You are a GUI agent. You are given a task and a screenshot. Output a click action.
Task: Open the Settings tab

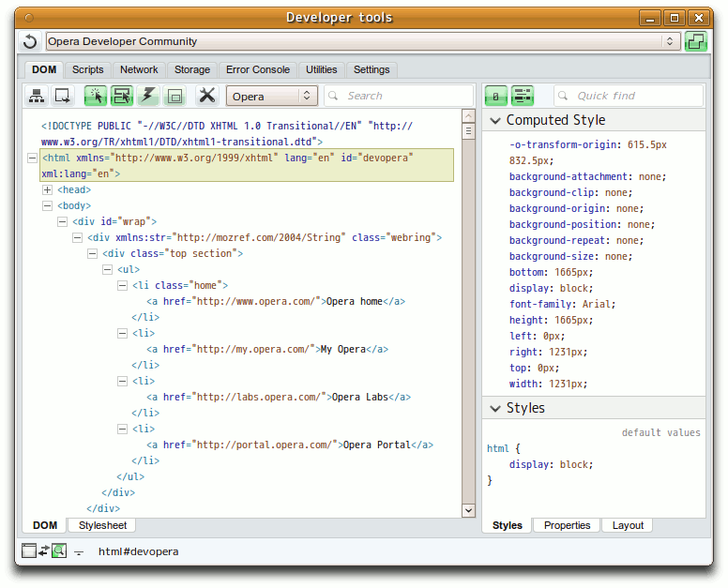(x=372, y=69)
